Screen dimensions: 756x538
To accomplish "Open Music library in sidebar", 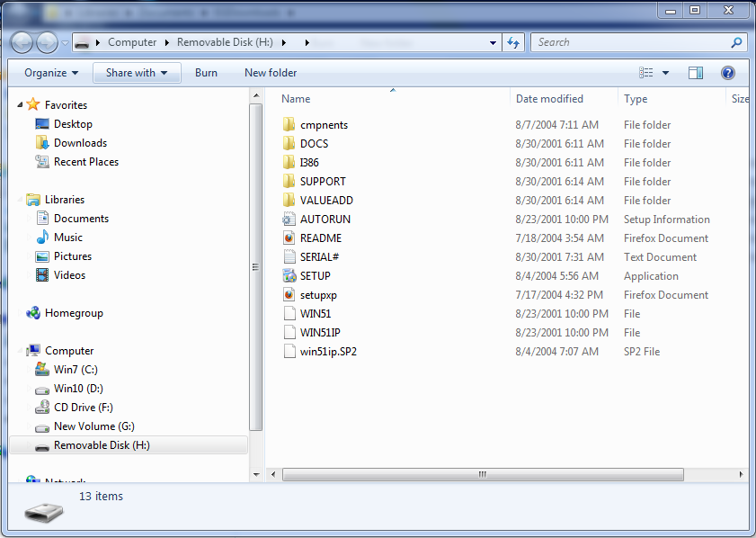I will click(x=68, y=237).
